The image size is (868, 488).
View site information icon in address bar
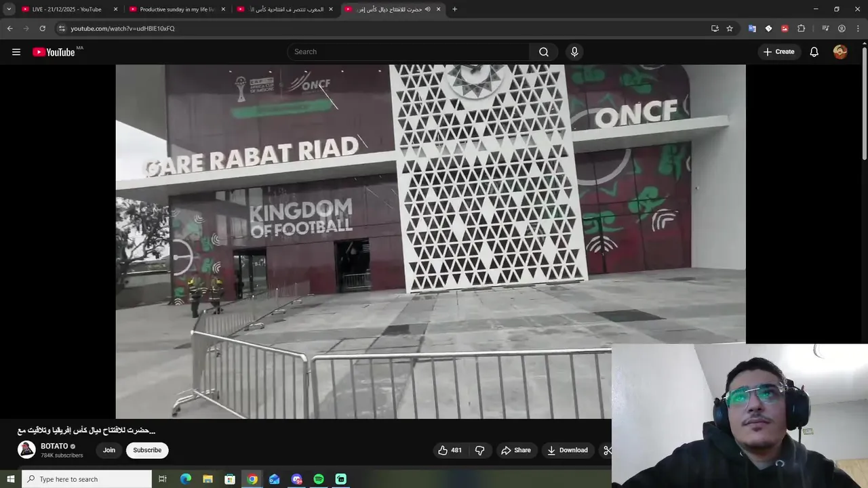tap(62, 28)
